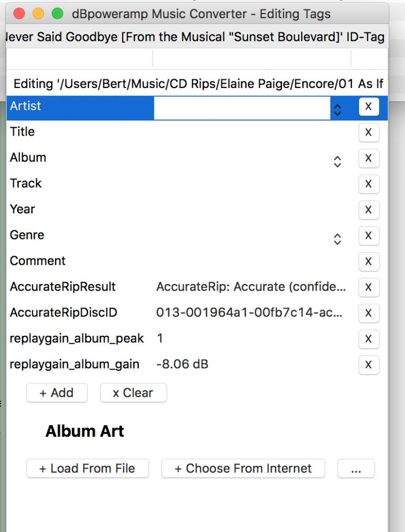Image resolution: width=405 pixels, height=532 pixels.
Task: Remove the Genre tag
Action: [x=369, y=236]
